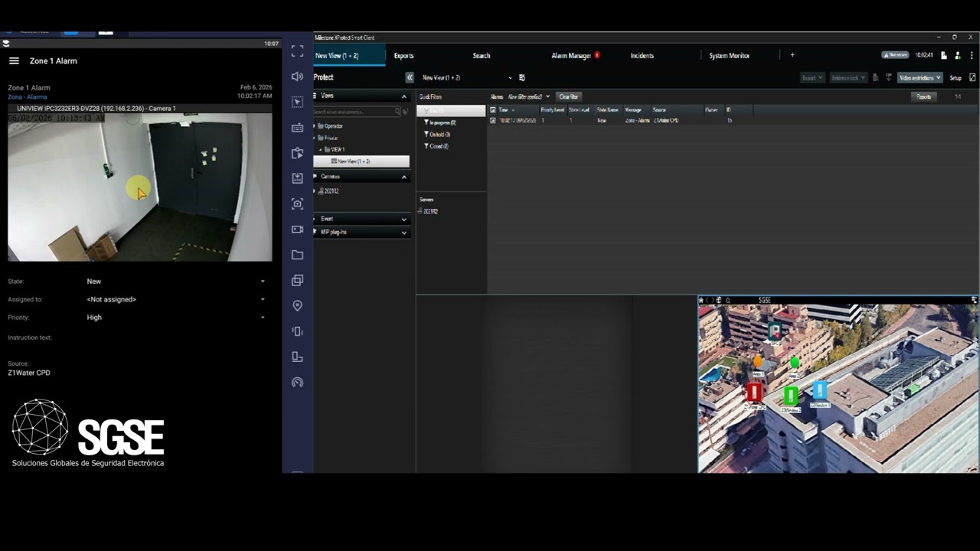Click rotate screen icon in emulator sidebar

coord(298,357)
